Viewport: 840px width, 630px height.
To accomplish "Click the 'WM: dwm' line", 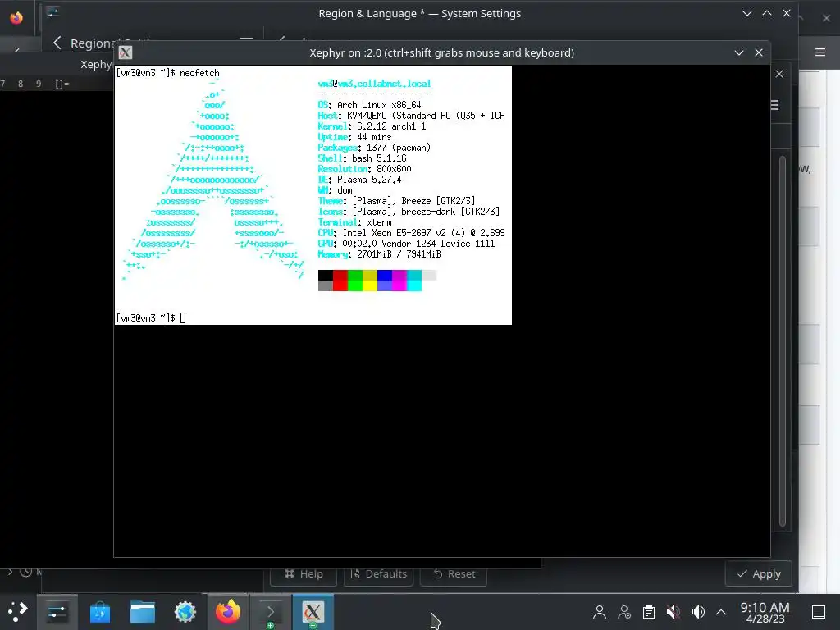I will 336,190.
